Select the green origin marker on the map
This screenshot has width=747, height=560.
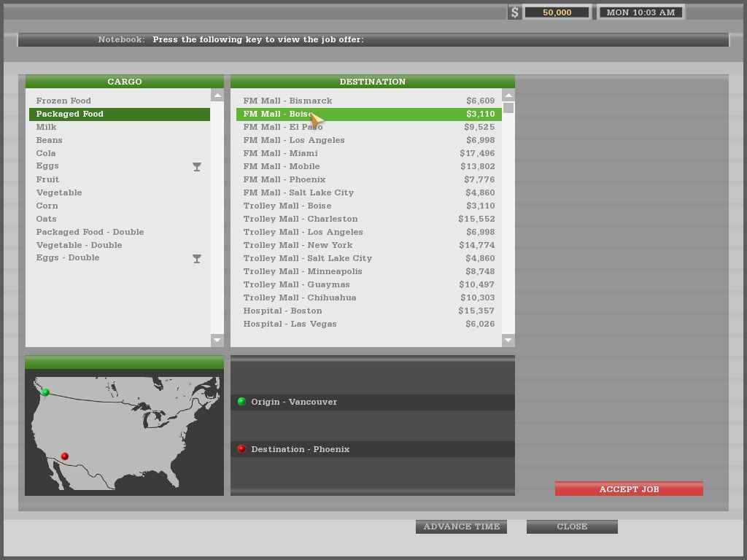44,391
